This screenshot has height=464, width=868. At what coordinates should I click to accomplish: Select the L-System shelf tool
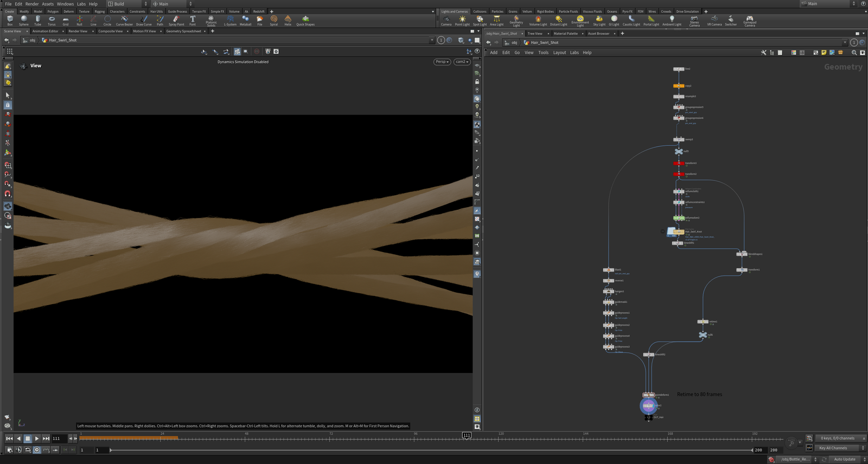point(230,21)
